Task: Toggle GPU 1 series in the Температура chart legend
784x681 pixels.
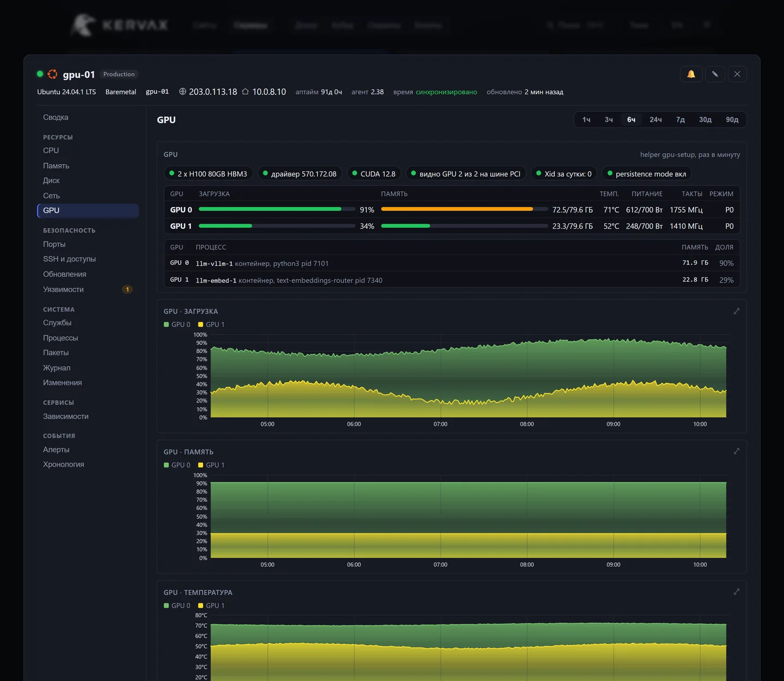Action: [211, 605]
